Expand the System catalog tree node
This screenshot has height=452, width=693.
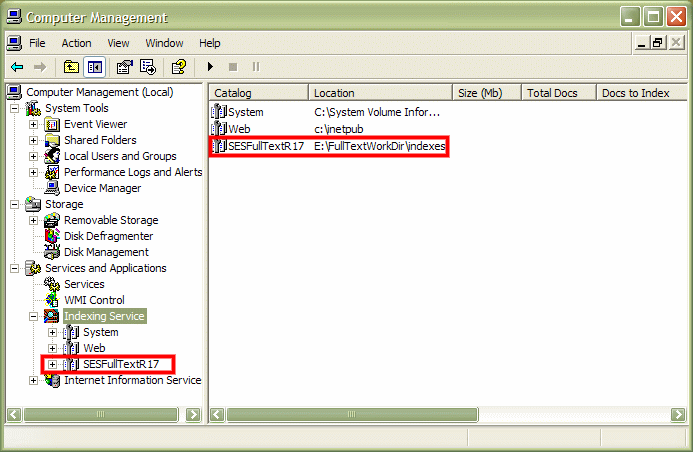coord(53,332)
